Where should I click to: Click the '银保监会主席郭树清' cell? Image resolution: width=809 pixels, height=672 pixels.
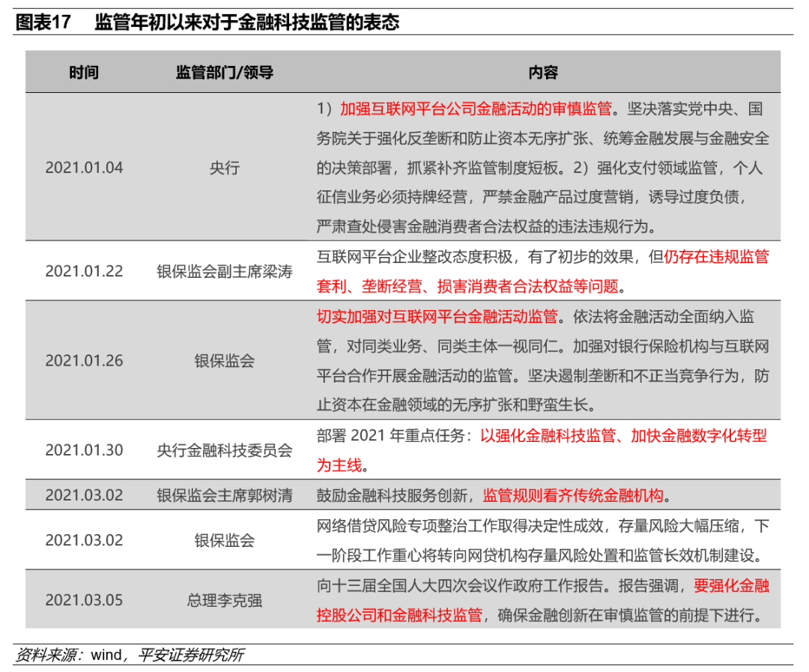[x=225, y=495]
